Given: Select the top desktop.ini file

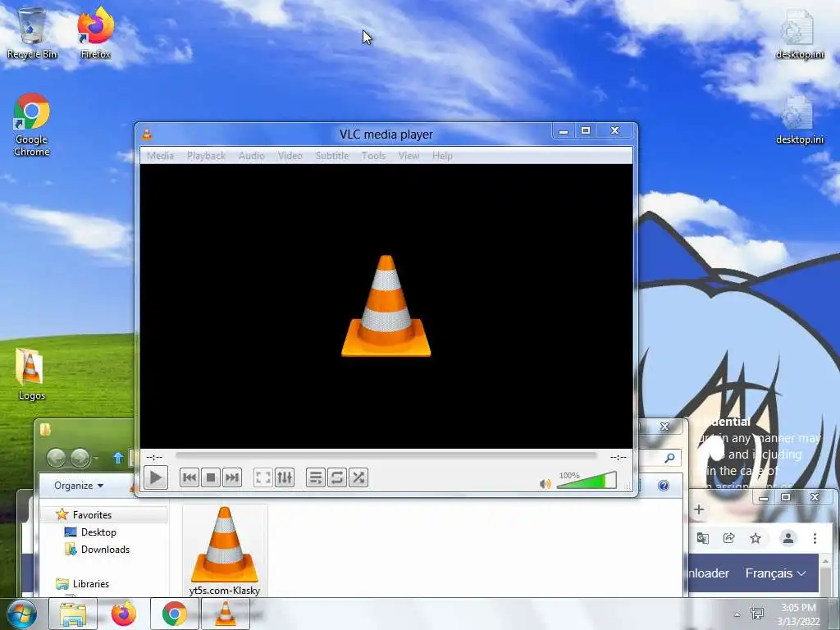Looking at the screenshot, I should 799,34.
